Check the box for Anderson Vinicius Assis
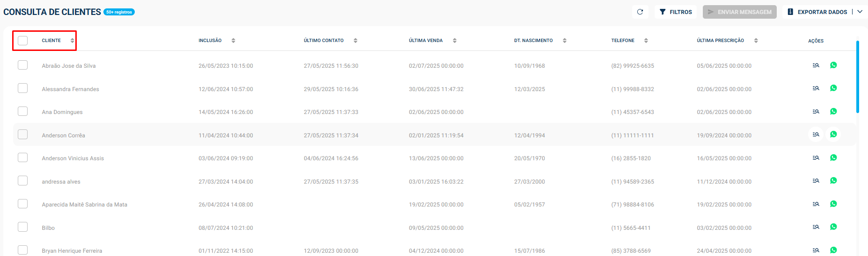This screenshot has height=256, width=868. point(22,157)
